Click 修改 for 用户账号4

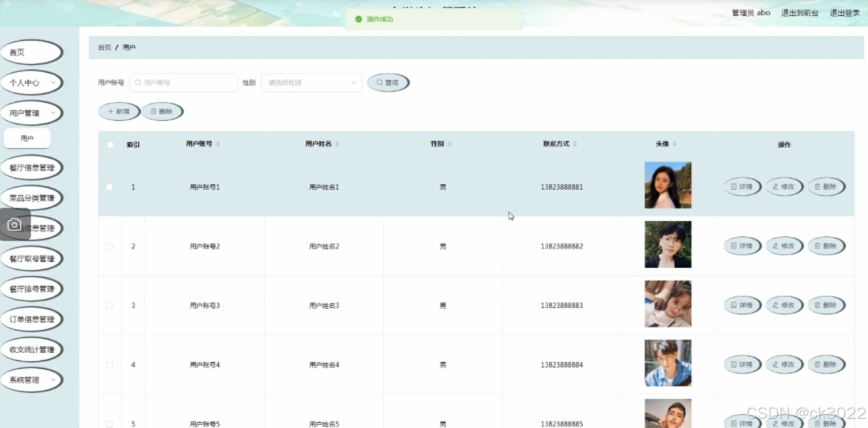pyautogui.click(x=784, y=365)
